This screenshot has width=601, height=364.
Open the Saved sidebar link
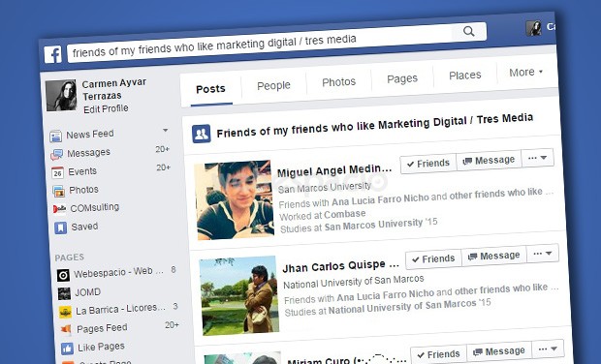click(84, 227)
